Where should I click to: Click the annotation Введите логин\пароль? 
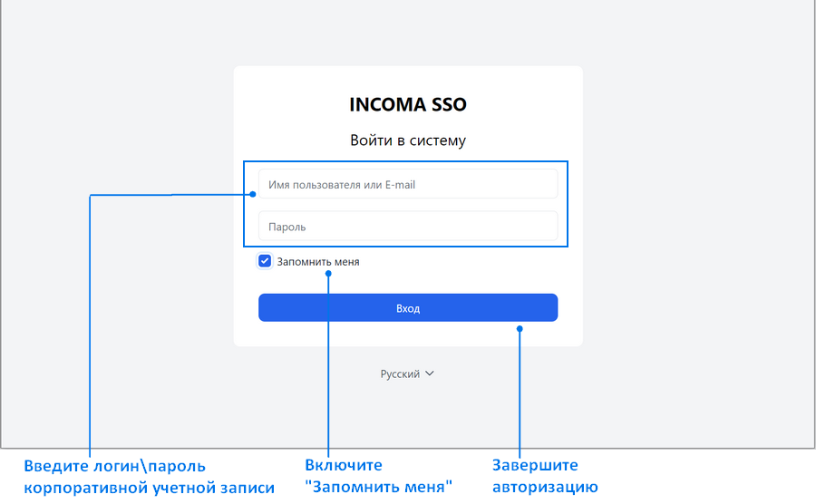pos(114,466)
